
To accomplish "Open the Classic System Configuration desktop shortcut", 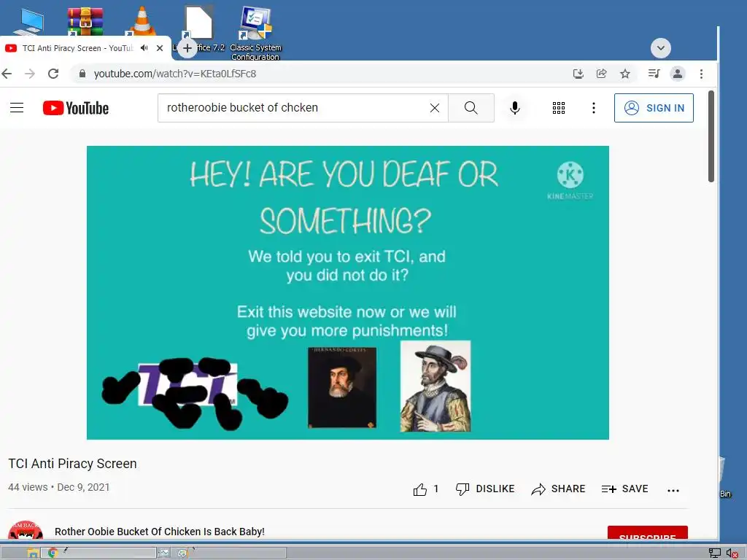I will pyautogui.click(x=256, y=32).
